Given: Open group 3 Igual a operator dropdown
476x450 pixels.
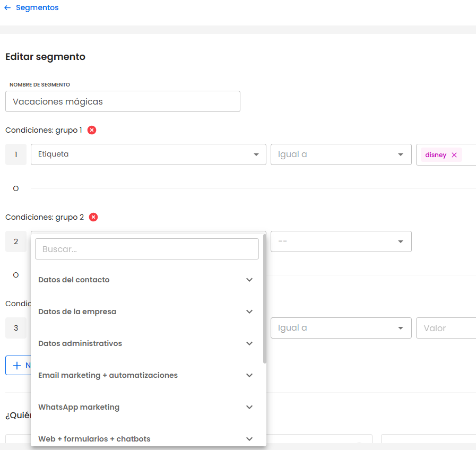Looking at the screenshot, I should tap(341, 328).
